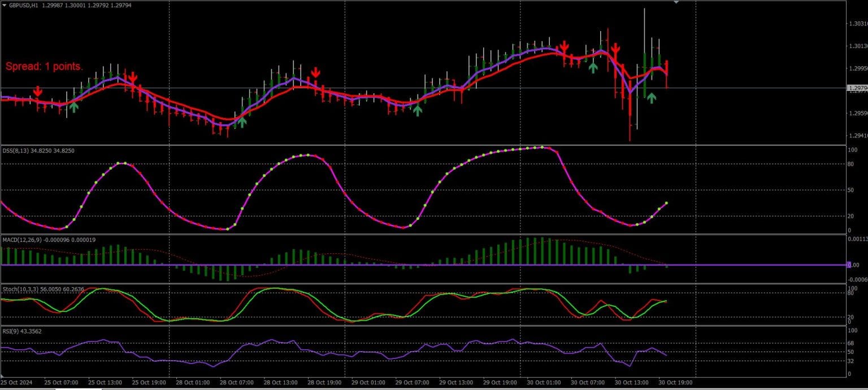Select the red sell arrow nearest 25 Oct 19:00
The image size is (868, 390).
tap(132, 77)
